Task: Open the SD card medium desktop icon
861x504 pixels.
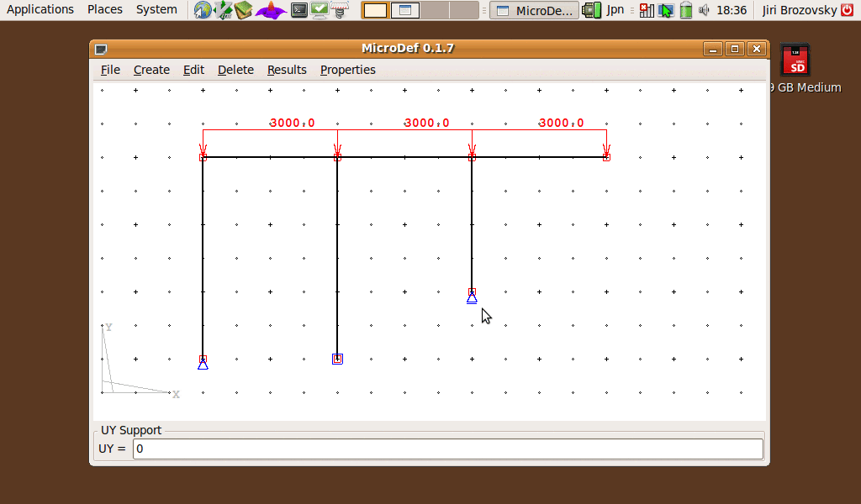Action: [796, 61]
